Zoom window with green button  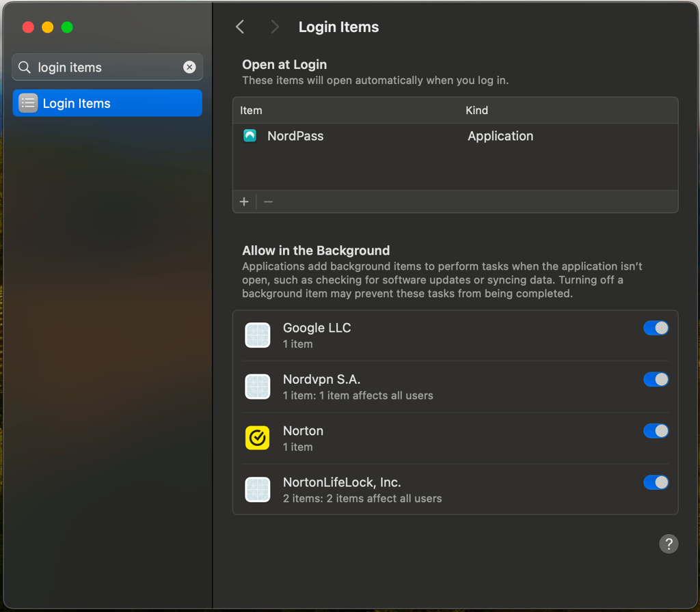click(67, 27)
